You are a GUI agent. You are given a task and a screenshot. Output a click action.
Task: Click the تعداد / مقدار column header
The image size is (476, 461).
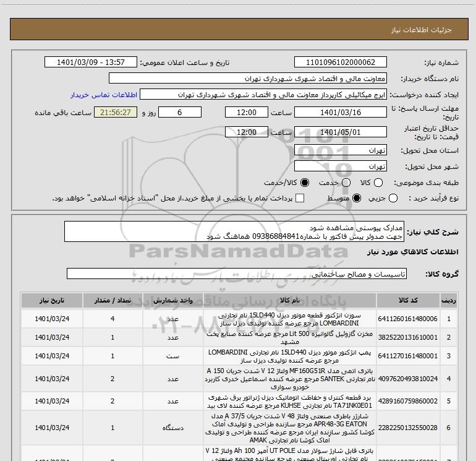coord(113,301)
